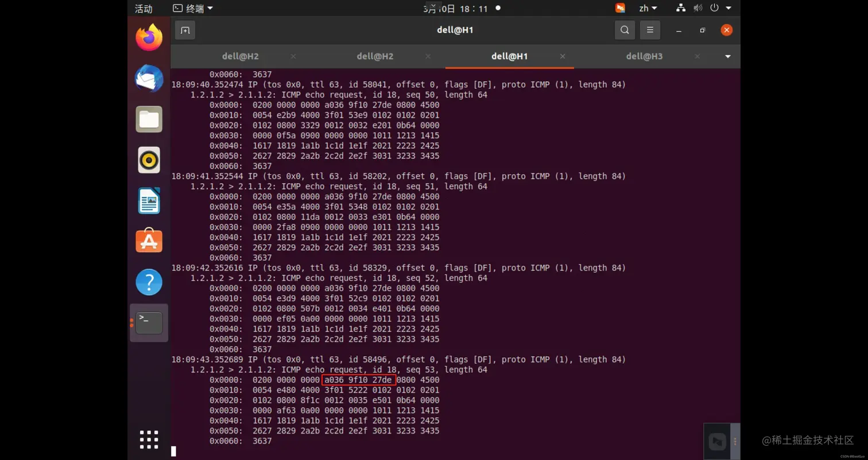The image size is (868, 460).
Task: Click the orange screen recorder tray icon
Action: pyautogui.click(x=620, y=8)
